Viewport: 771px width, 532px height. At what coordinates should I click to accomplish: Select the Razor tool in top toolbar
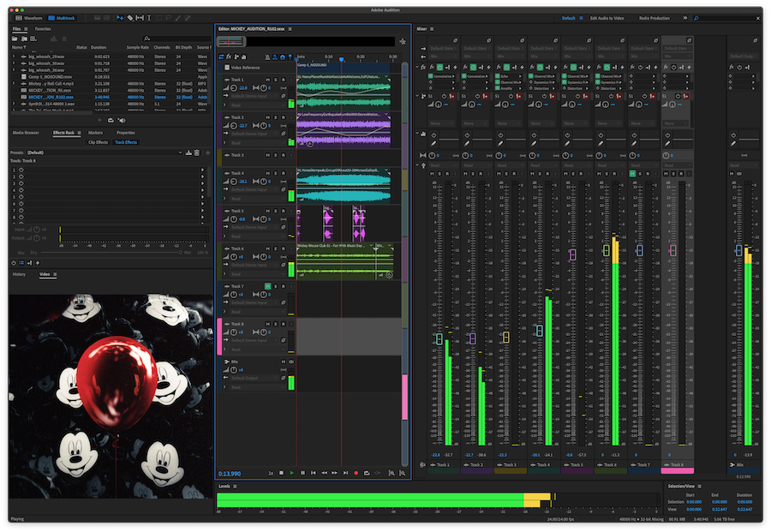[x=130, y=18]
